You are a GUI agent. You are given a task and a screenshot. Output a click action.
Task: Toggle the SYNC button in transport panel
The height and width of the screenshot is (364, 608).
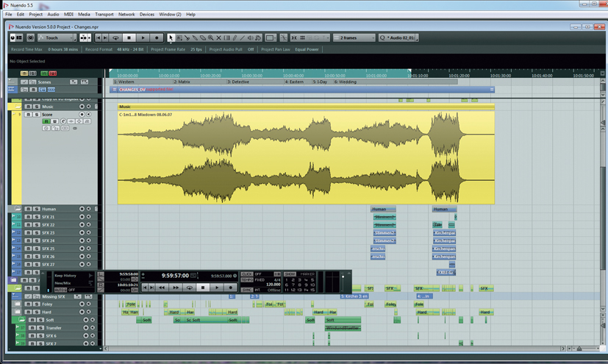click(x=247, y=290)
